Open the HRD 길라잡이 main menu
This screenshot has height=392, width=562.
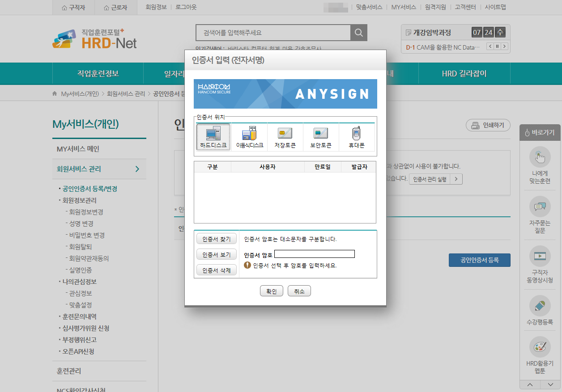(x=464, y=74)
